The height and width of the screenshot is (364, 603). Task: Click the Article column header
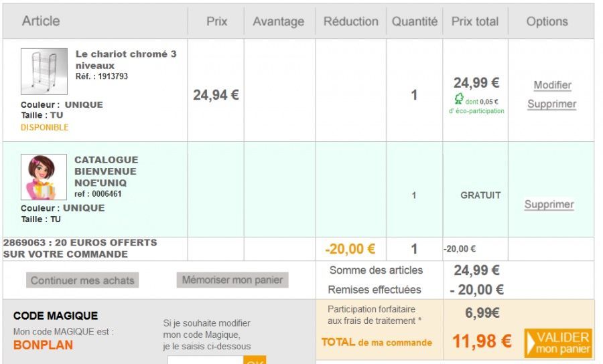(41, 21)
